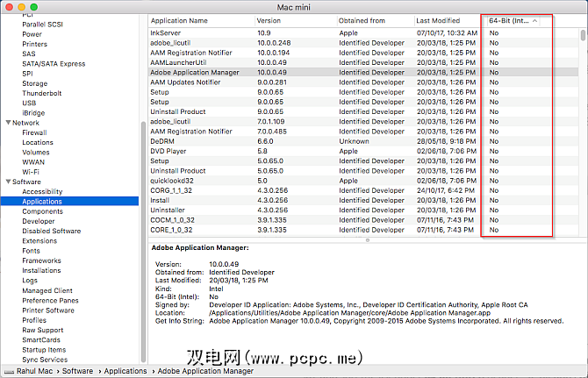
Task: Select Accessibility in the sidebar
Action: [42, 191]
